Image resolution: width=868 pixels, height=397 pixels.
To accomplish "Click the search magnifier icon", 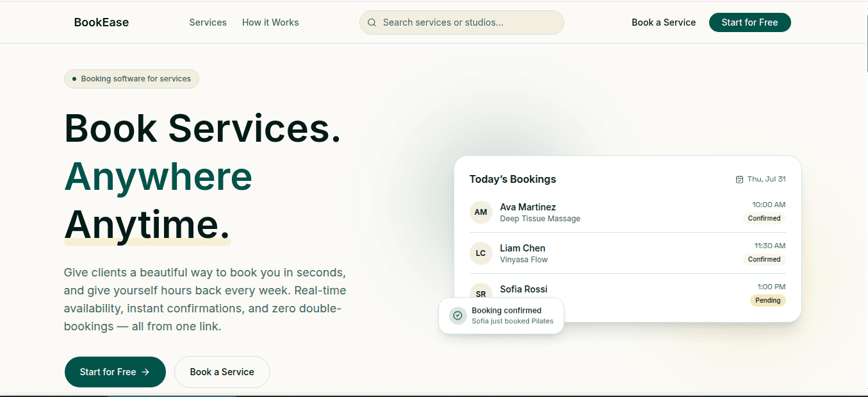I will coord(372,22).
